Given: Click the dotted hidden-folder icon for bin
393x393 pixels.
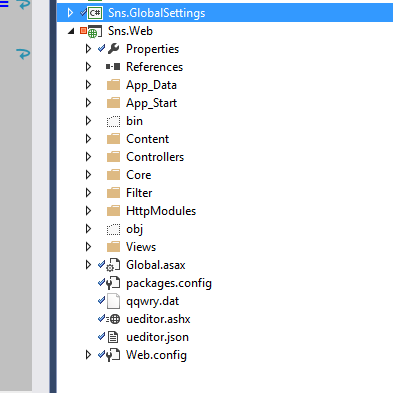Looking at the screenshot, I should point(113,121).
